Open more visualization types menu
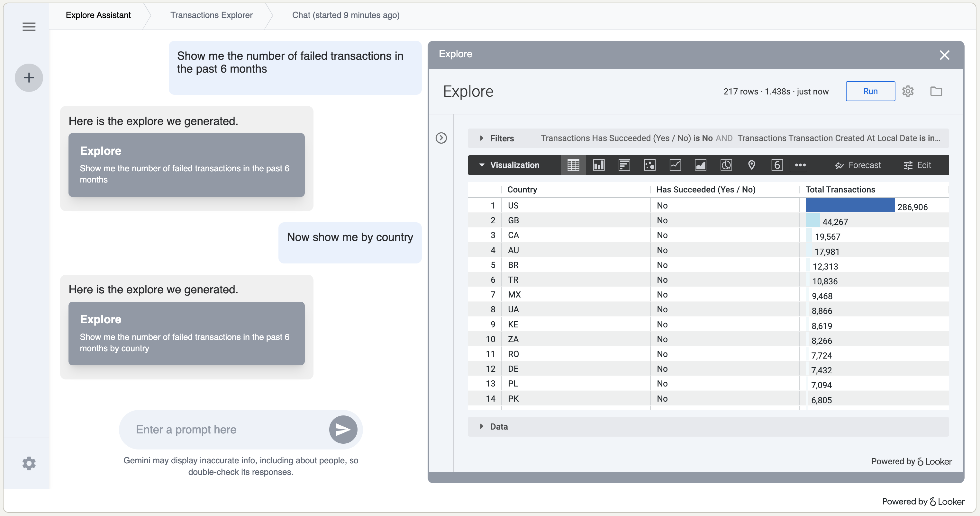This screenshot has width=980, height=516. coord(800,165)
